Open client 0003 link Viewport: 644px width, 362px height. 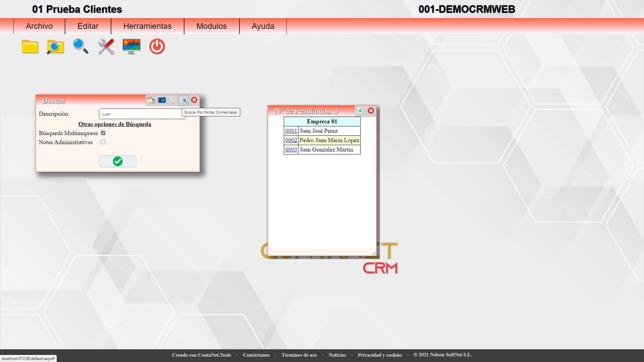tap(291, 150)
